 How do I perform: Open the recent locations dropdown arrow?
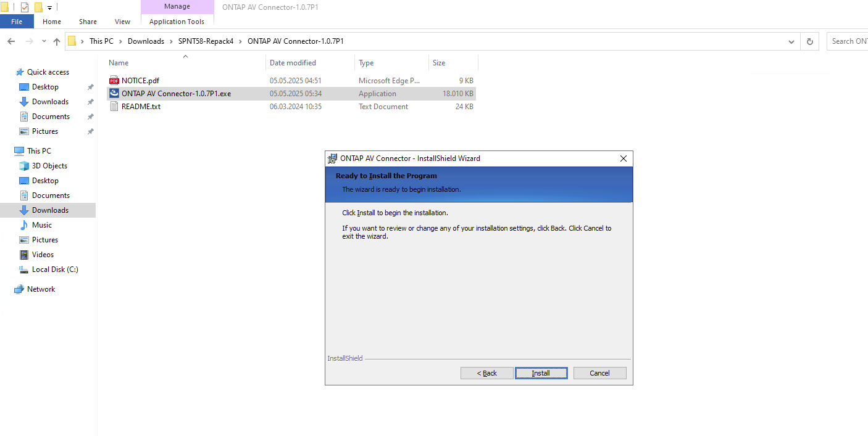[x=44, y=41]
